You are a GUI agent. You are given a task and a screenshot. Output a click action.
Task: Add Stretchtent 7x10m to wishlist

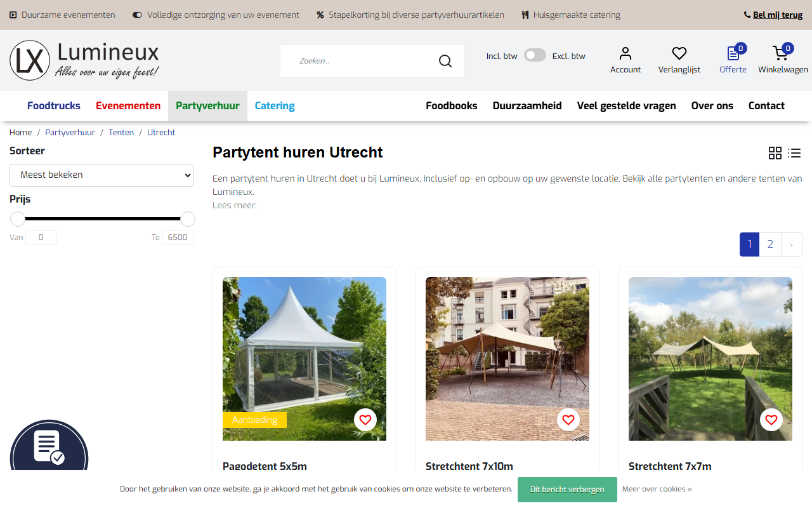click(x=568, y=420)
